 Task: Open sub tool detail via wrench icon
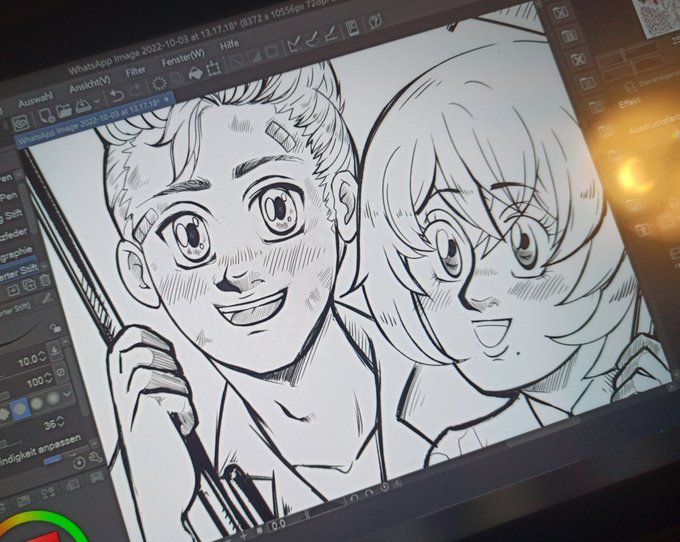[95, 457]
